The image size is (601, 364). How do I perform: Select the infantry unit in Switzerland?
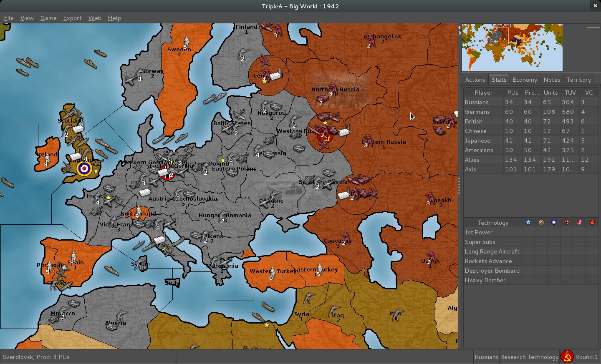point(139,211)
